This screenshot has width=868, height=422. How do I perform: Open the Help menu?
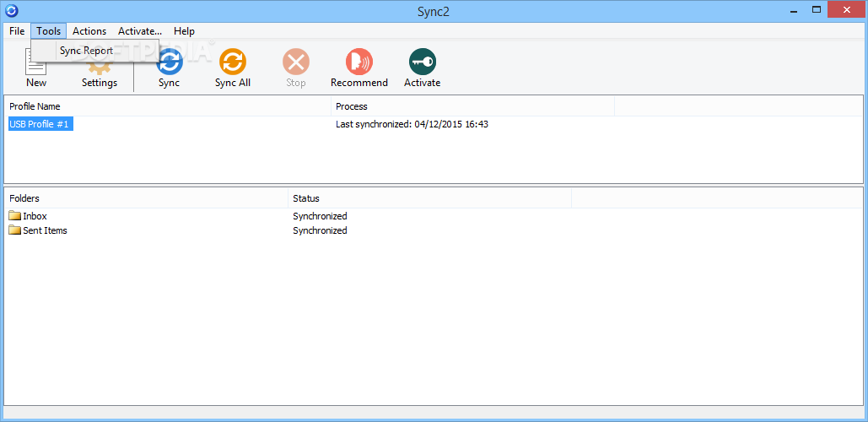click(x=184, y=31)
